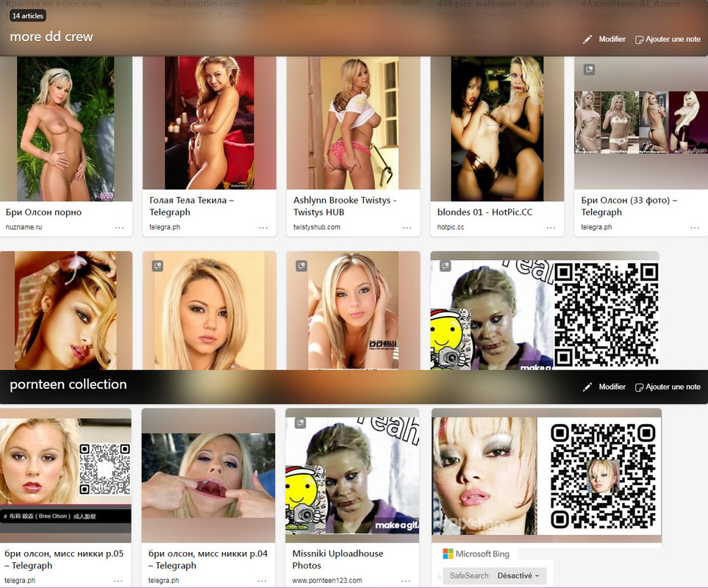Open the бри олсон, мисс никки p.04 link
Screen dimensions: 708x588
pos(208,559)
